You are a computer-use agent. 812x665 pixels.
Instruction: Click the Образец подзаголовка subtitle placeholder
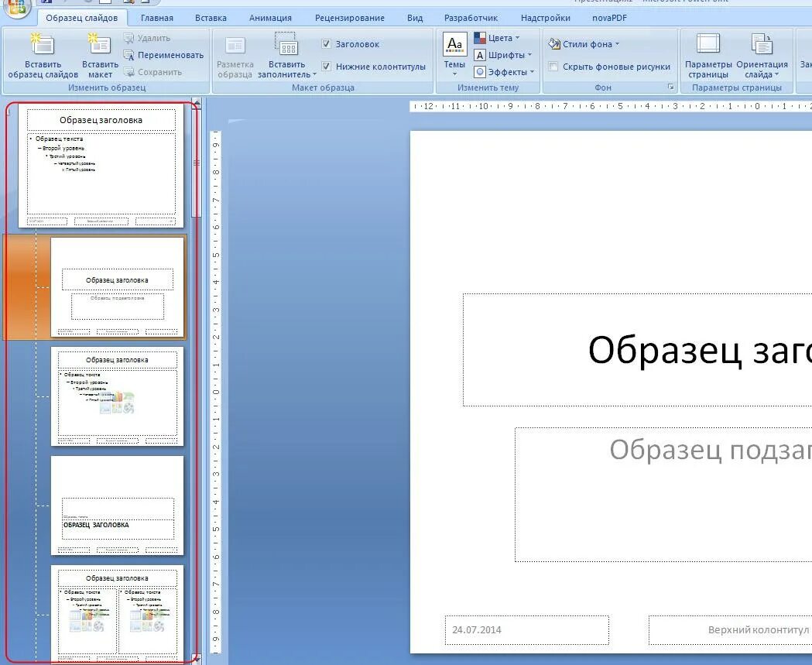(663, 495)
